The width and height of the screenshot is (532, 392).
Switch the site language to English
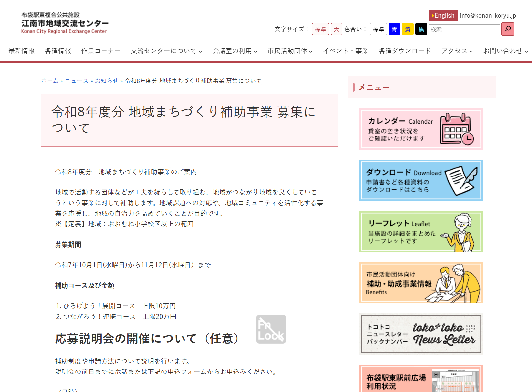443,15
